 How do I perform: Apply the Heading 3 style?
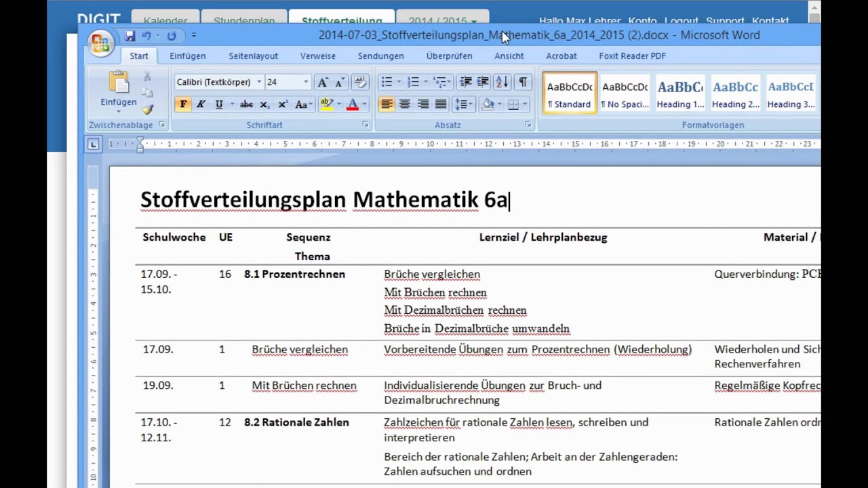(790, 93)
